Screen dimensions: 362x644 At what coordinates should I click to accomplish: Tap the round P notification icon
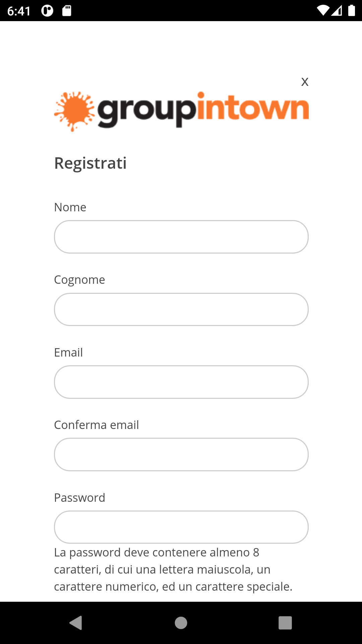tap(47, 11)
